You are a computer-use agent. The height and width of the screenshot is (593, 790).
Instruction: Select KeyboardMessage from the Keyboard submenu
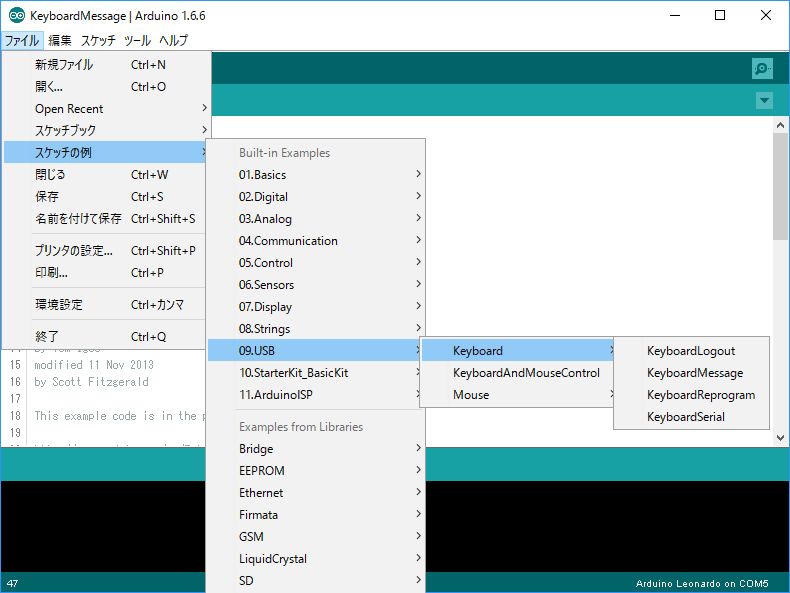click(x=694, y=373)
